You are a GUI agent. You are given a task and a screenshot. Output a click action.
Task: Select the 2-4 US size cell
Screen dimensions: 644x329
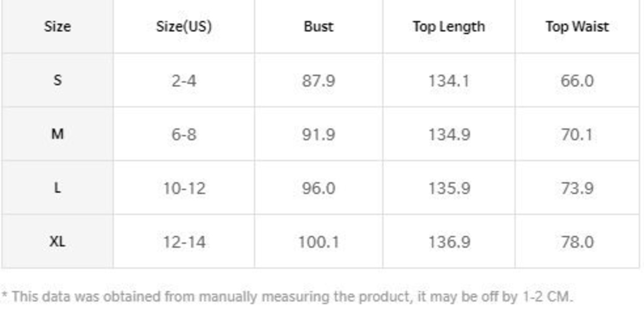184,81
